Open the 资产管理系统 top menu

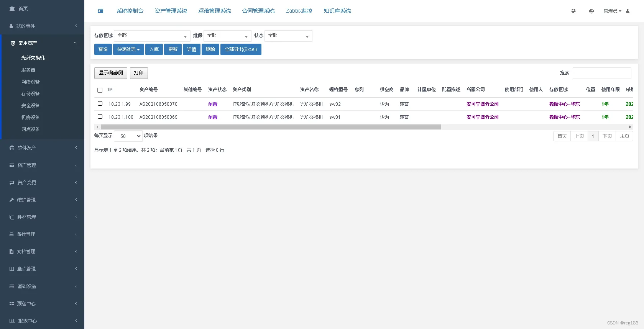coord(171,11)
